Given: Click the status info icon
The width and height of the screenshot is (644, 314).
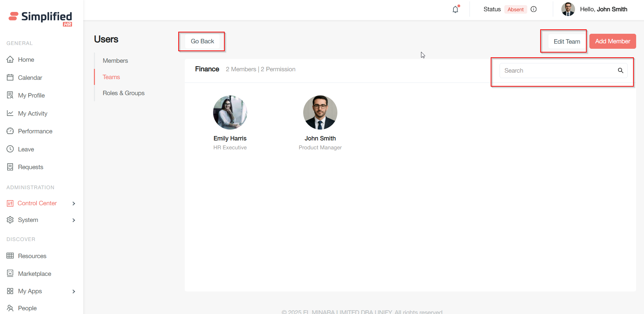Looking at the screenshot, I should [534, 9].
